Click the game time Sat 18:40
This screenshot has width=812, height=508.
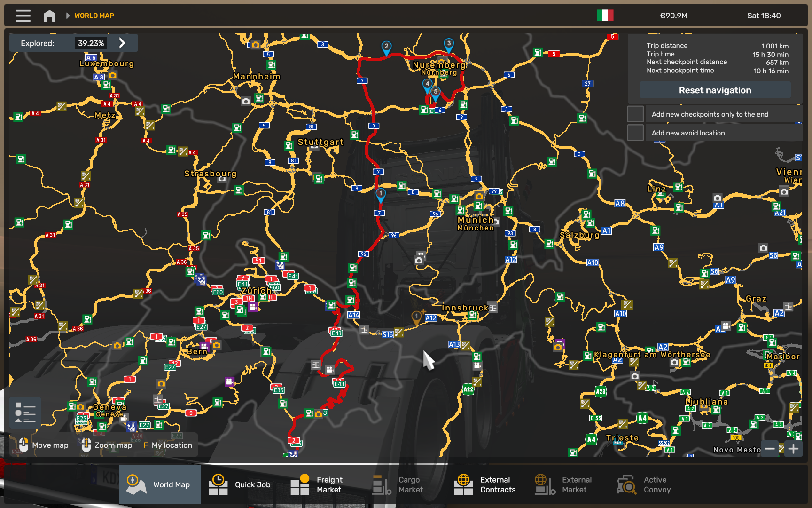click(764, 16)
